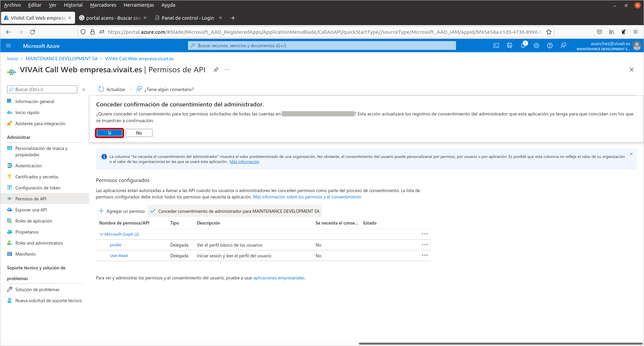Click the horizontal scrollbar at bottom
The height and width of the screenshot is (346, 644).
point(501,344)
